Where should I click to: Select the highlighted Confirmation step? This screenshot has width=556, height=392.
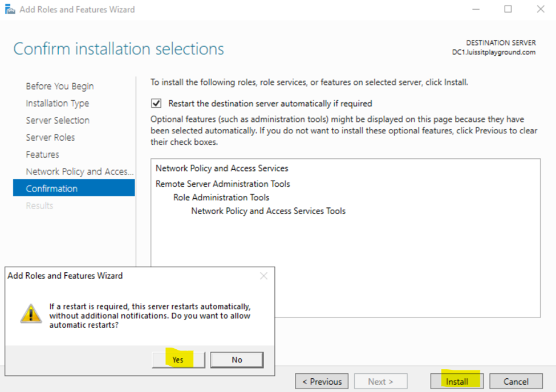tap(74, 189)
